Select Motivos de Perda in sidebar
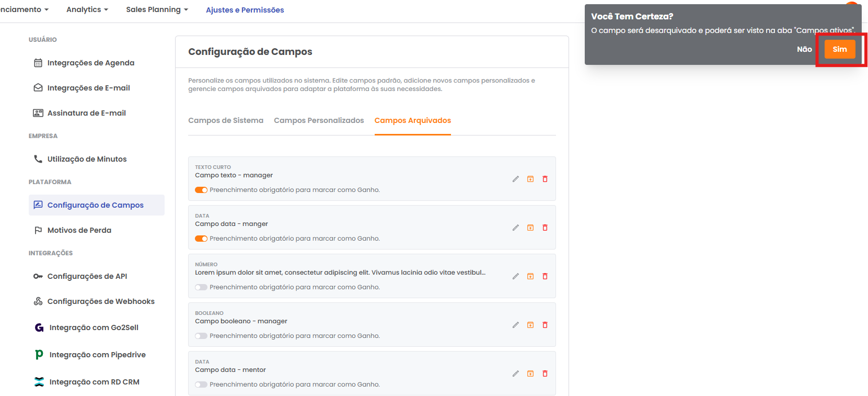Screen dimensions: 868x396 (x=79, y=230)
